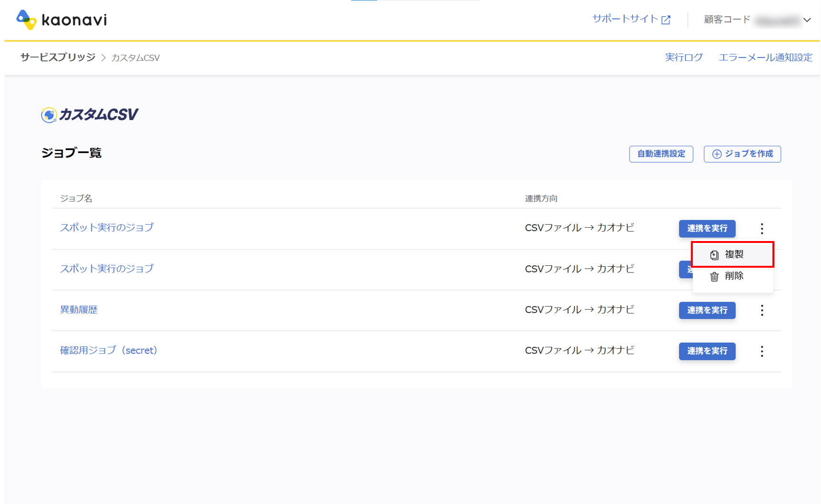Viewport: 821px width, 504px height.
Task: Open the 実行ログ link
Action: tap(683, 58)
